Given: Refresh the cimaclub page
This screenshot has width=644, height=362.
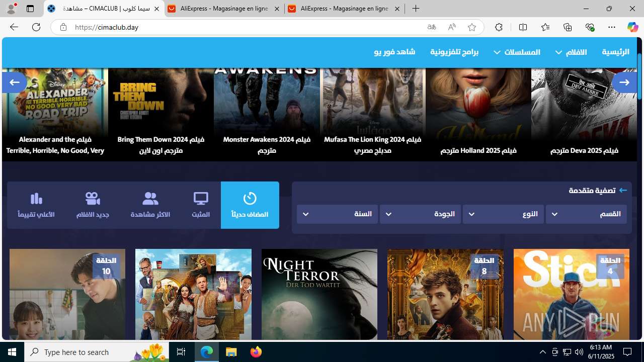Looking at the screenshot, I should tap(36, 27).
